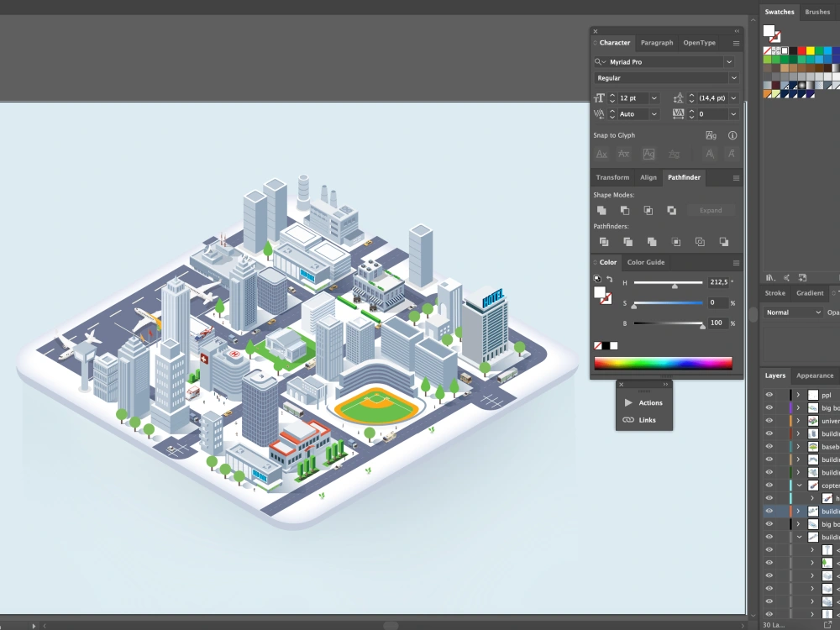840x630 pixels.
Task: Open the Links panel icon
Action: click(628, 420)
